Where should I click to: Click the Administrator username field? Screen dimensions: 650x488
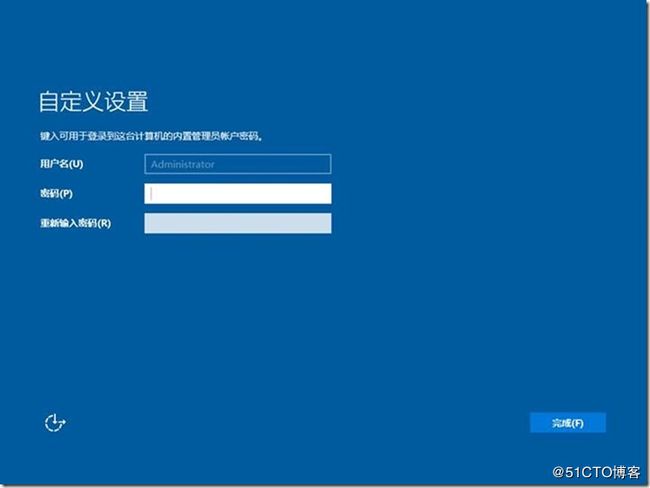point(238,164)
